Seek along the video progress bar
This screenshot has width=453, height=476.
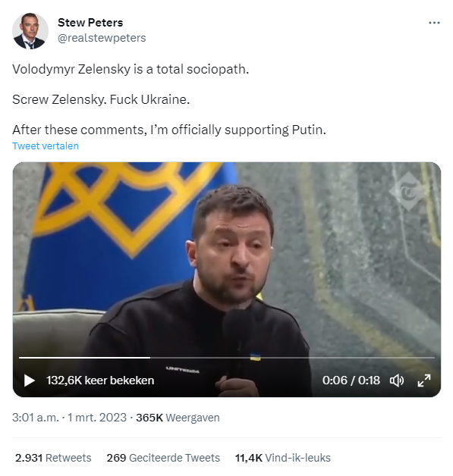click(227, 358)
